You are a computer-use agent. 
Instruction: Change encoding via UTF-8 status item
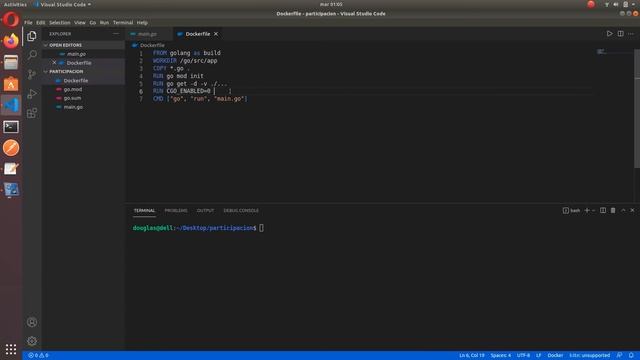point(523,355)
